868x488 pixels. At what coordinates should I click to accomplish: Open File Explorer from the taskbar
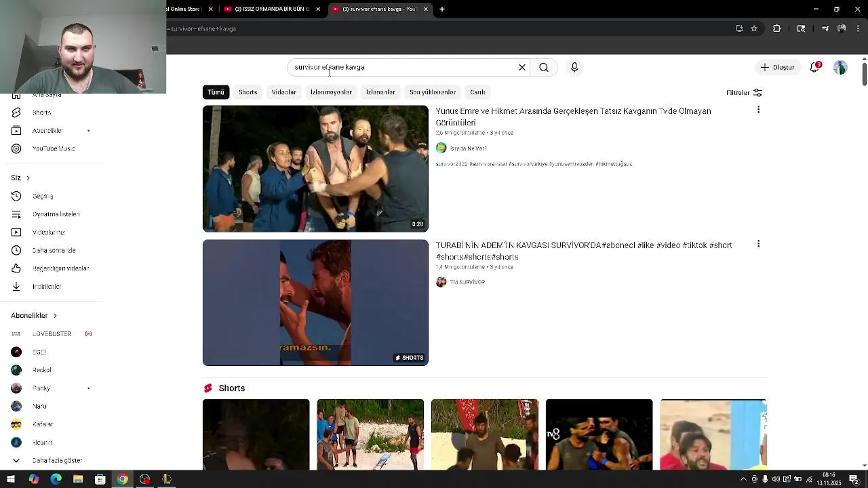(78, 479)
